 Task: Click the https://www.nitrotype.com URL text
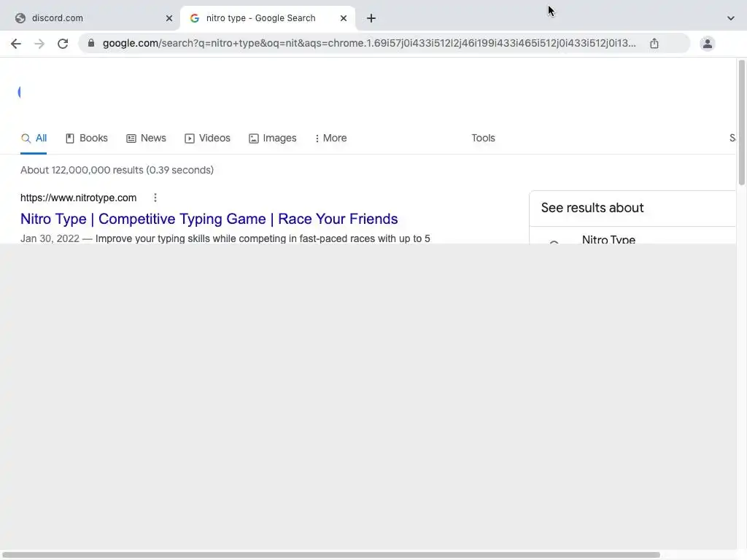click(x=79, y=198)
